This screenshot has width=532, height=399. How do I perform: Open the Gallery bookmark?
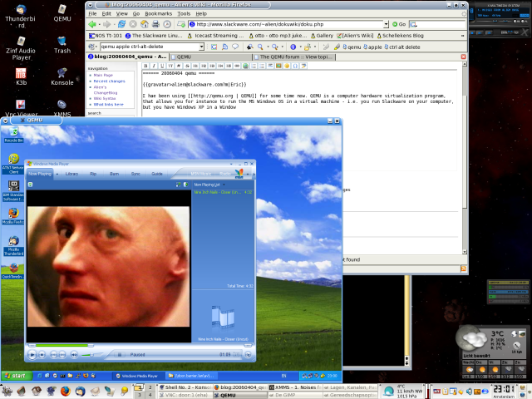pos(322,36)
